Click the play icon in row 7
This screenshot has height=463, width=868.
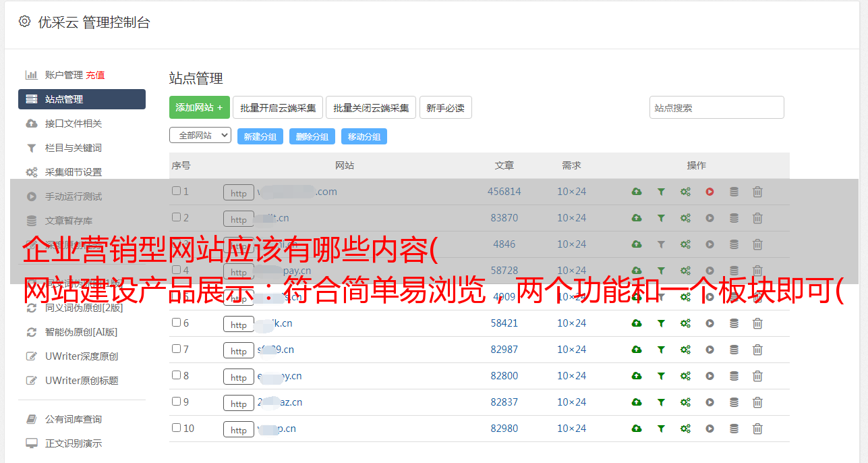(710, 350)
